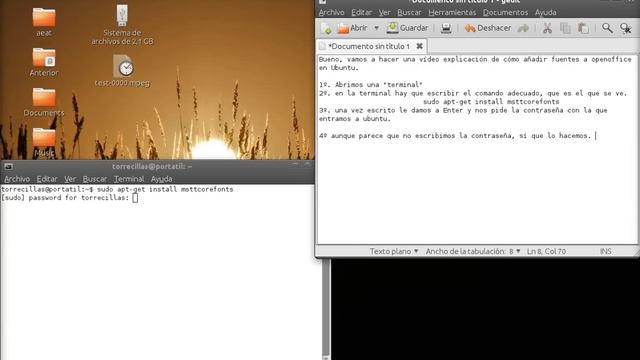Open Texto plano language dropdown
The image size is (640, 360).
point(394,251)
